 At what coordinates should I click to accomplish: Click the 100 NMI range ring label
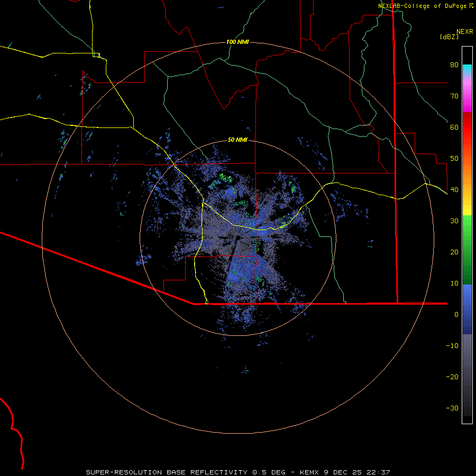click(237, 42)
